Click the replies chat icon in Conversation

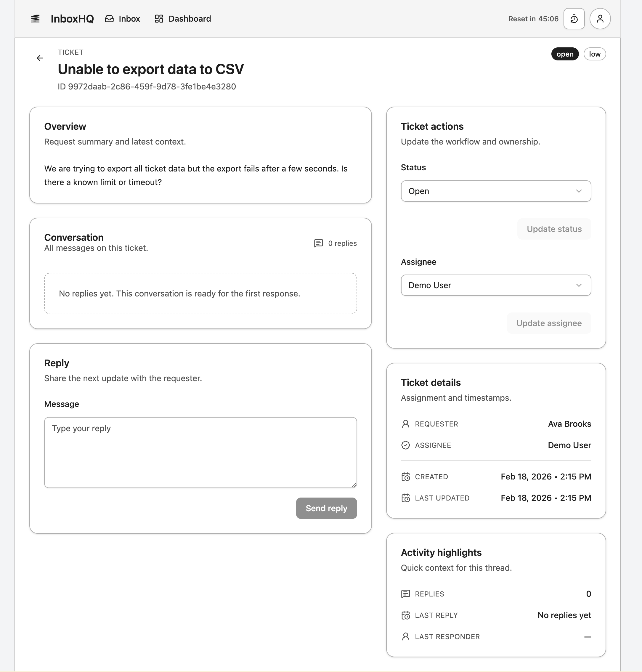pos(318,243)
